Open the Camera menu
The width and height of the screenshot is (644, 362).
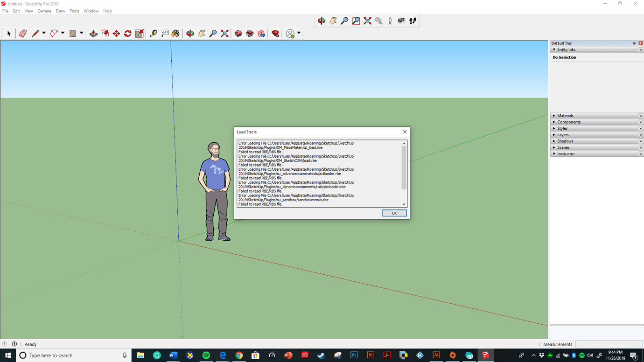pos(44,11)
